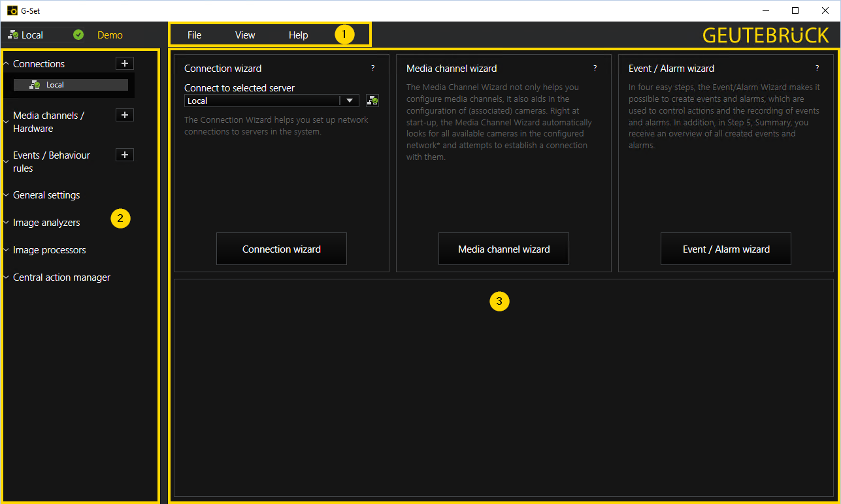This screenshot has height=504, width=841.
Task: Click the green check status icon beside Local
Action: pos(78,35)
